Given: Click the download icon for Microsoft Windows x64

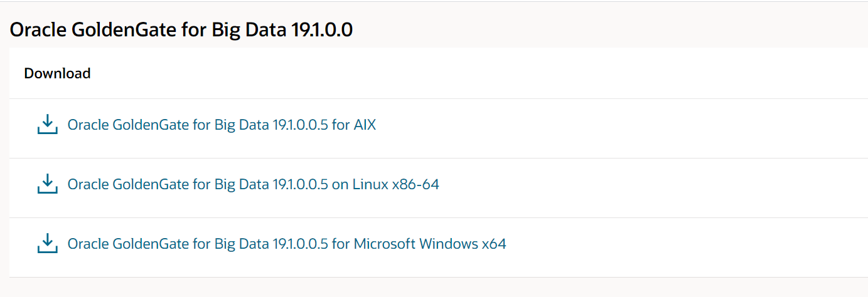Looking at the screenshot, I should tap(47, 244).
